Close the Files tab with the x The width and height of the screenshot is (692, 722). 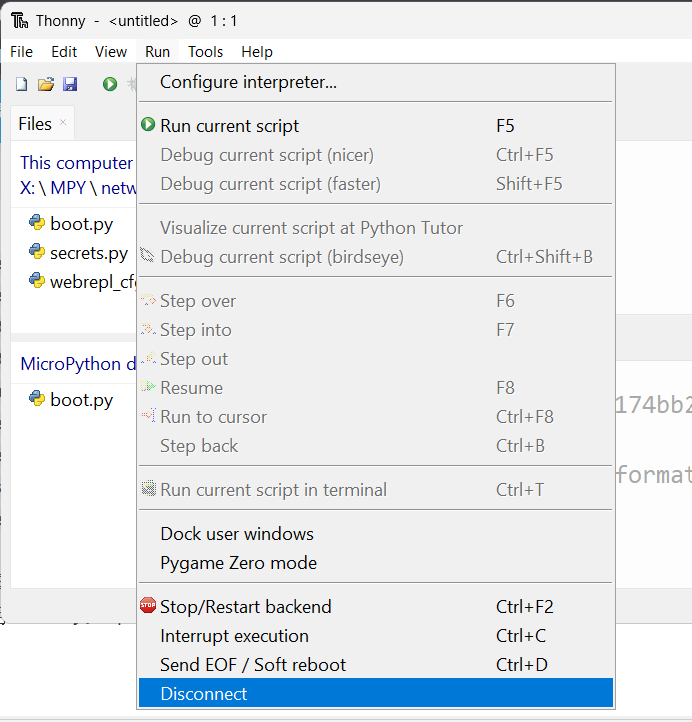tap(63, 122)
